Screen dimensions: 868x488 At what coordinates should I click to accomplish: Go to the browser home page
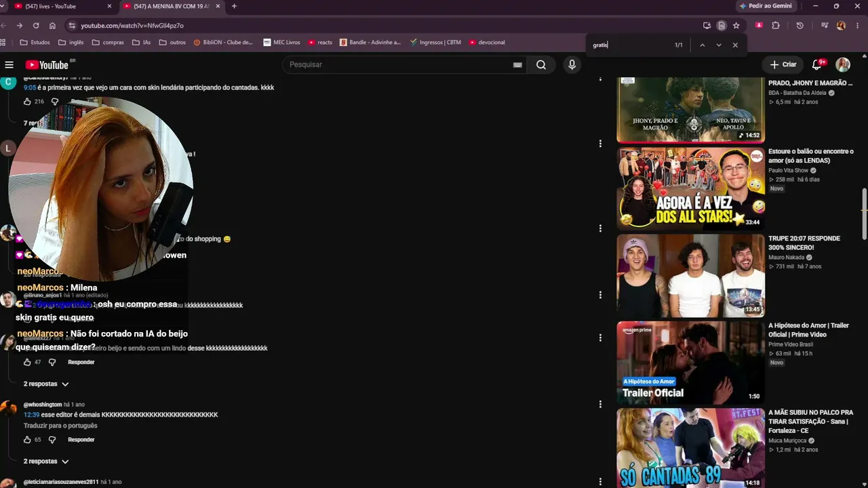(52, 26)
